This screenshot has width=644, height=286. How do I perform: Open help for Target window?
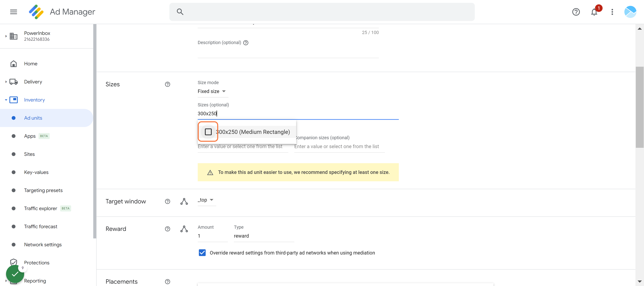pos(168,201)
